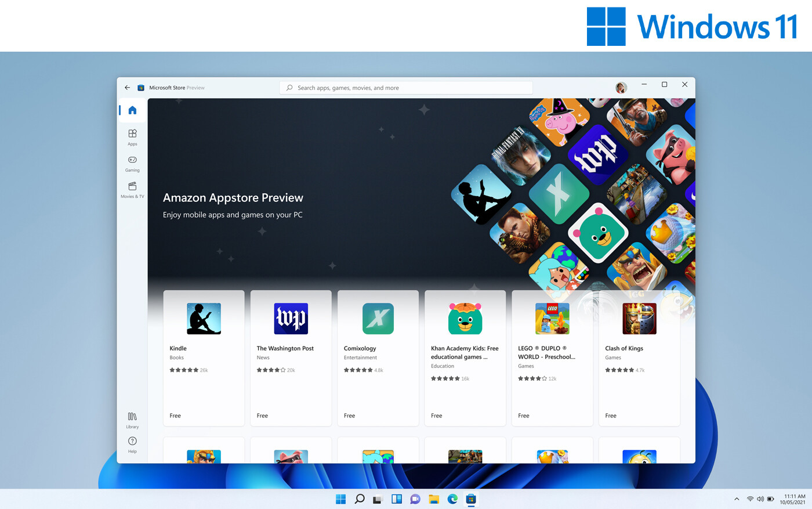
Task: Open File Explorer from the taskbar
Action: point(434,499)
